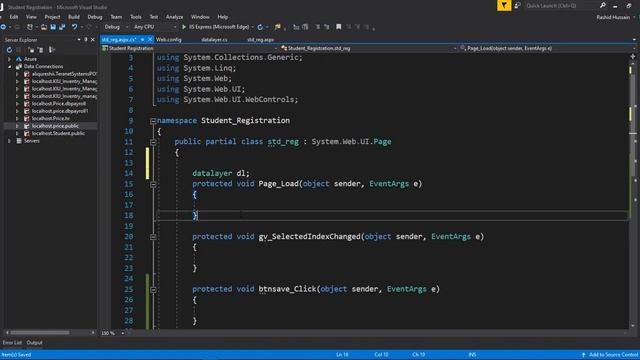Open the Build menu

click(x=74, y=17)
